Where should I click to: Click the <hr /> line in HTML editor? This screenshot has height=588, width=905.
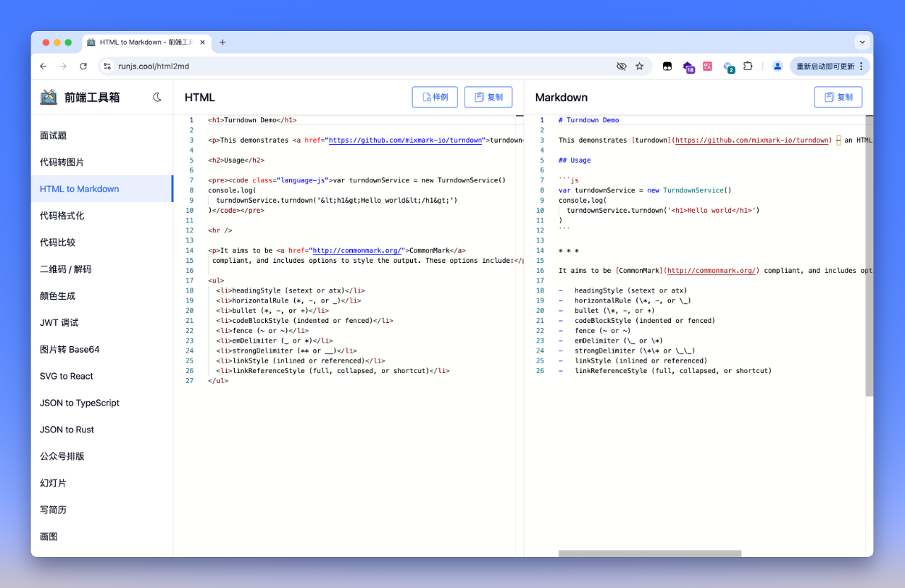pyautogui.click(x=220, y=230)
